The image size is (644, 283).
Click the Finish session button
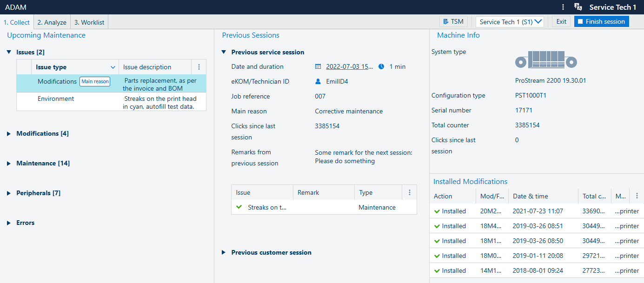(601, 21)
